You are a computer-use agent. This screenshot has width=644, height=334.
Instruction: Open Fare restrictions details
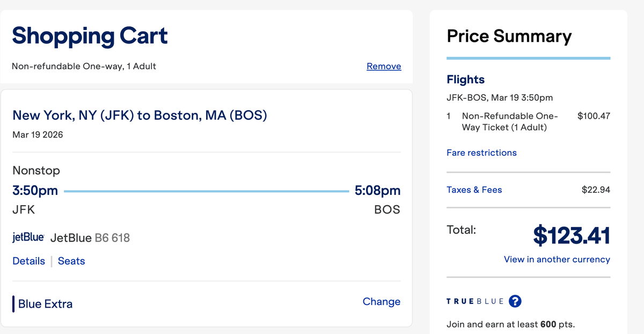click(x=481, y=153)
